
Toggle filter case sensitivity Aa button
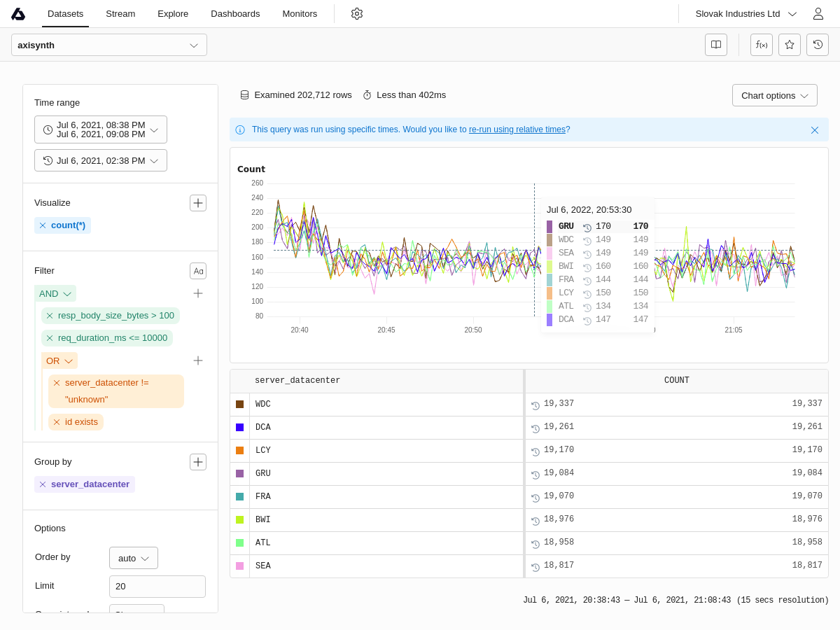click(x=198, y=271)
